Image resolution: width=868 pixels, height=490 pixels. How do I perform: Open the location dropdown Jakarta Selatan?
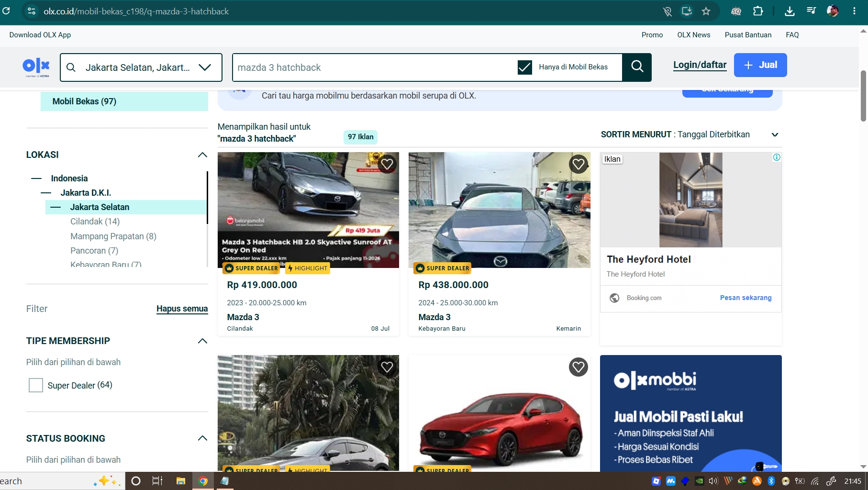point(141,67)
